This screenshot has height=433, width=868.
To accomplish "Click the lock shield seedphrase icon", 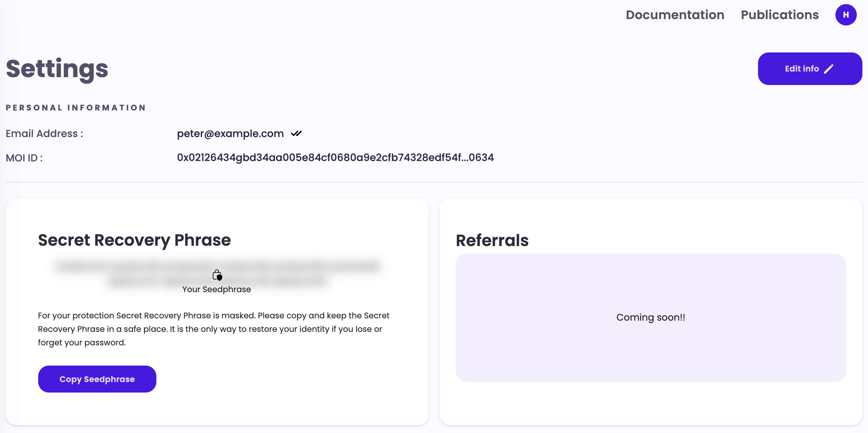I will coord(217,275).
